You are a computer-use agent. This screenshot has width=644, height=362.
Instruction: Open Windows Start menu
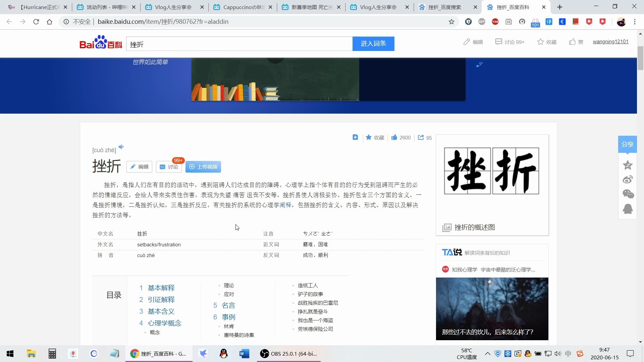10,354
